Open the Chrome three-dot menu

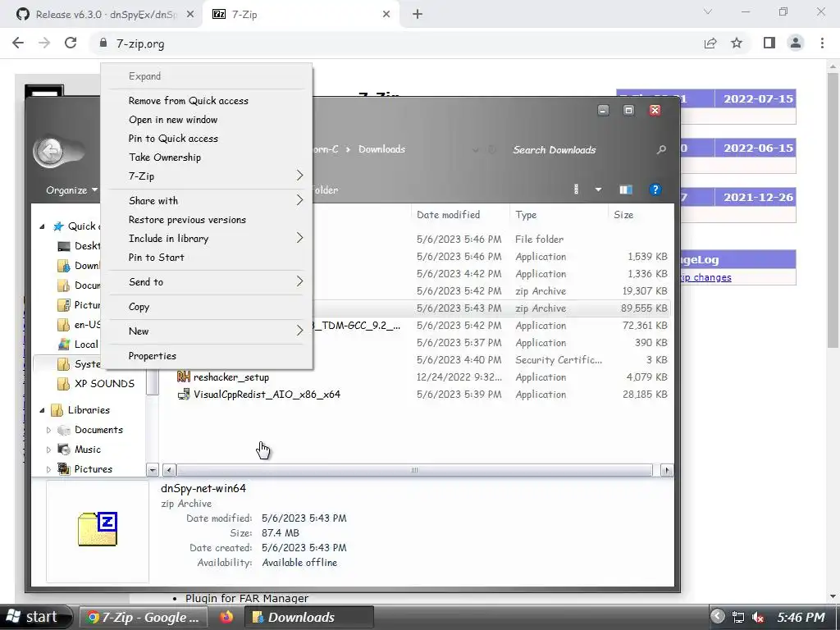(x=822, y=43)
